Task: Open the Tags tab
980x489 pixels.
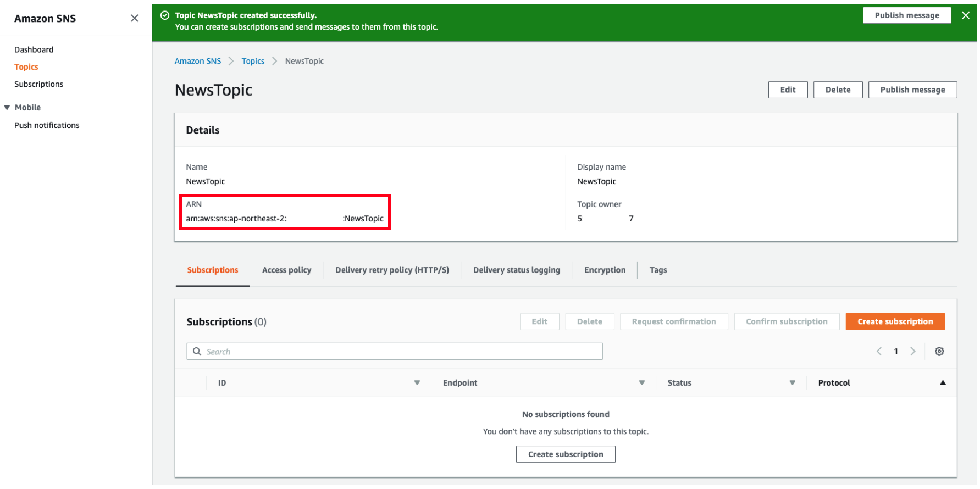Action: point(658,270)
